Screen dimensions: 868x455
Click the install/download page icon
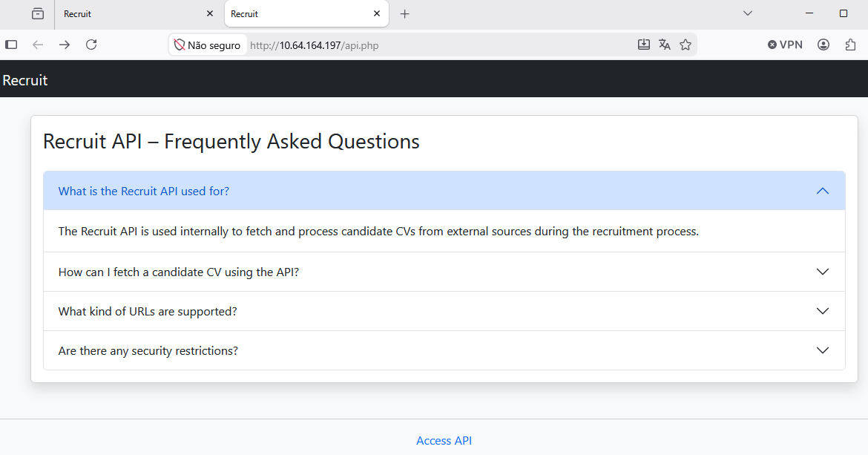tap(644, 45)
